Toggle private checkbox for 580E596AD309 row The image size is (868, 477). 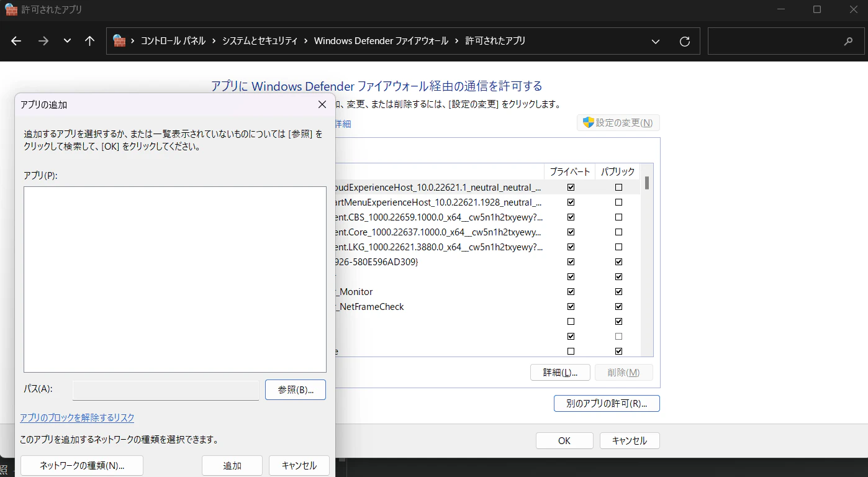tap(571, 262)
